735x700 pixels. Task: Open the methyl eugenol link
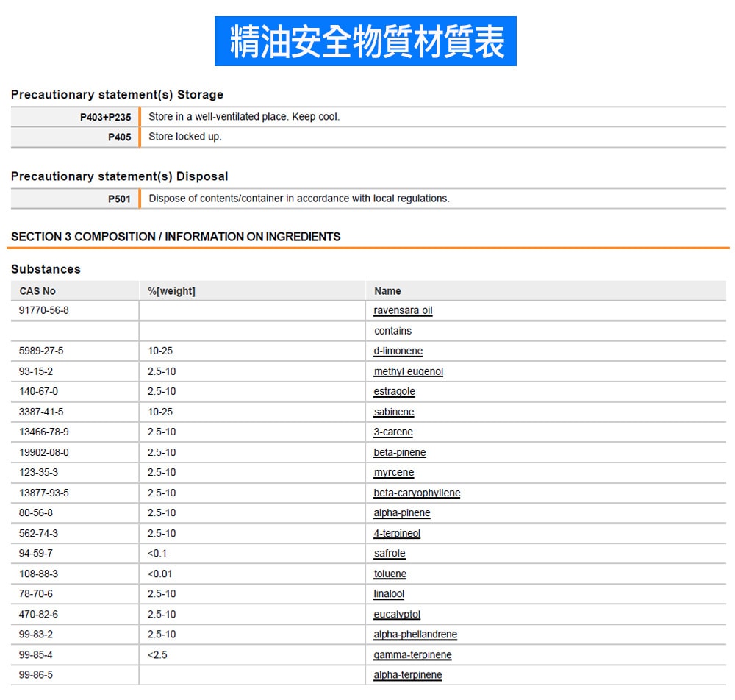click(408, 371)
